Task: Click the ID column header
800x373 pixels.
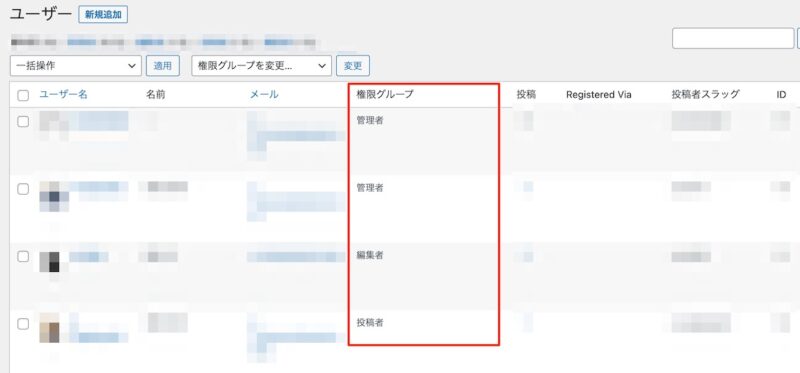Action: [x=781, y=94]
